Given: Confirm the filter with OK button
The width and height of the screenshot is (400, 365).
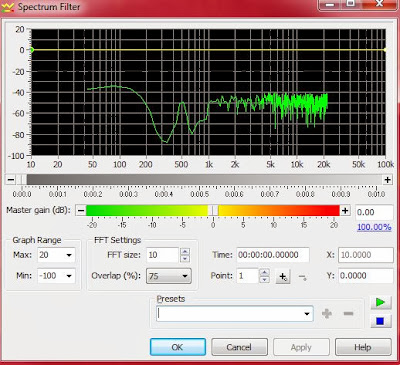Looking at the screenshot, I should 178,347.
